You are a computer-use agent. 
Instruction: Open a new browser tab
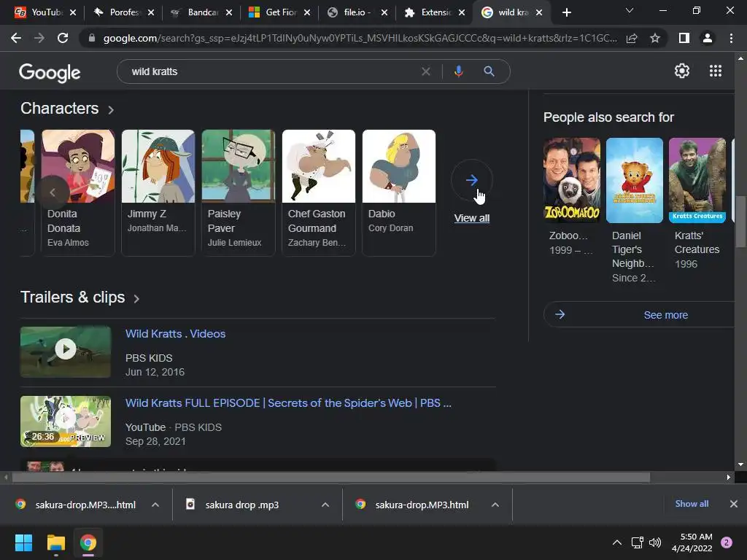566,12
